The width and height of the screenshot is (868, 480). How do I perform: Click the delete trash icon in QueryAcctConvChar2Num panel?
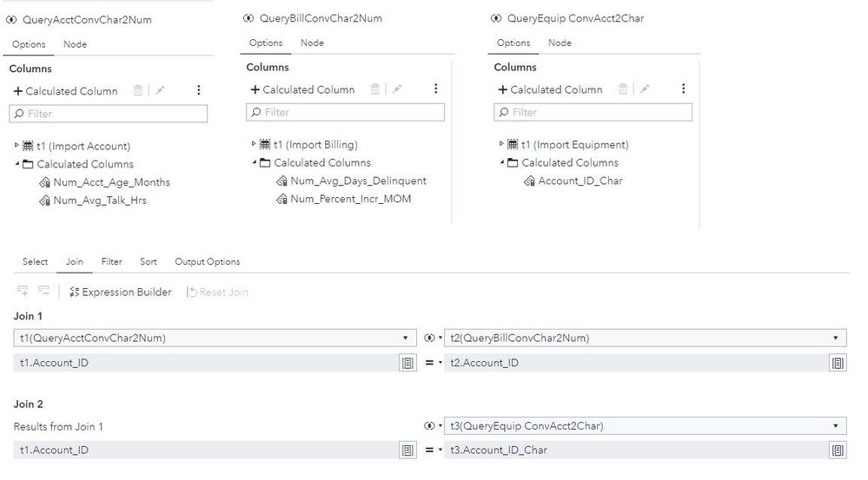click(137, 91)
